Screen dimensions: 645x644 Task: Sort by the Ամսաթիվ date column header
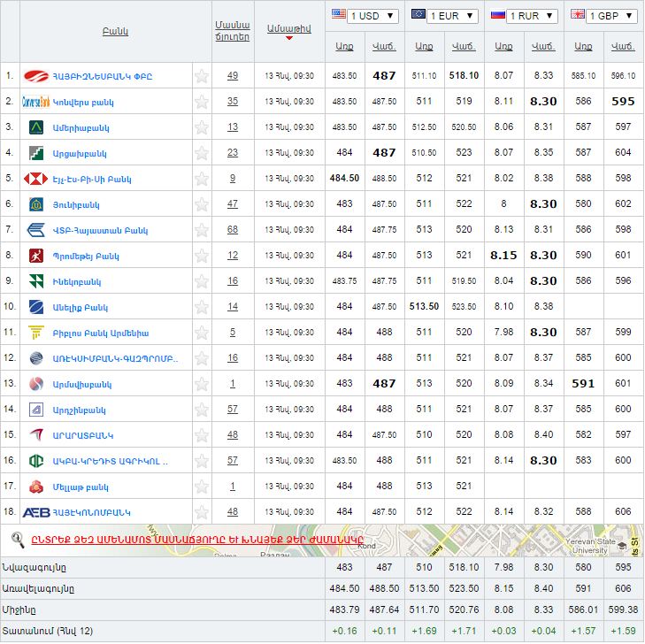288,29
